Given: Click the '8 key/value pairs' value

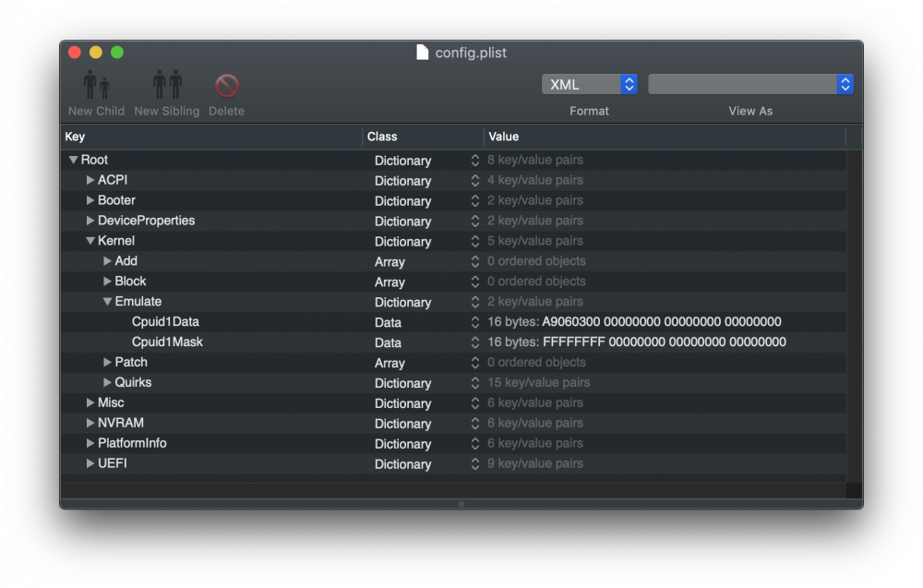Looking at the screenshot, I should (x=535, y=160).
